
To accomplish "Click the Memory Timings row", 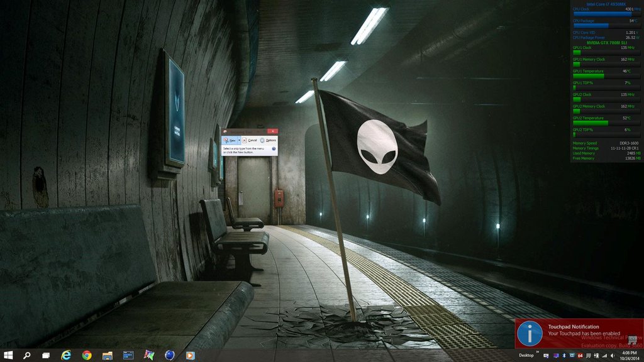I will tap(606, 148).
